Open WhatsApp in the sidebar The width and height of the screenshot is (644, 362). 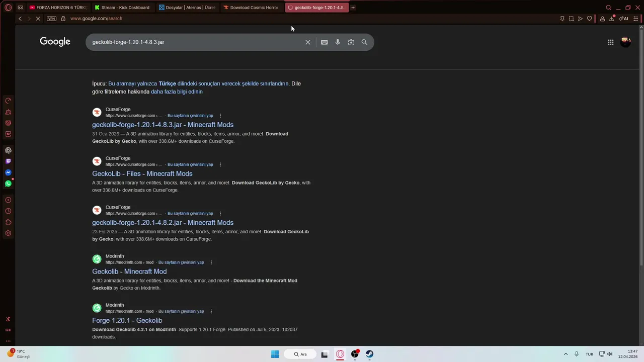click(8, 184)
